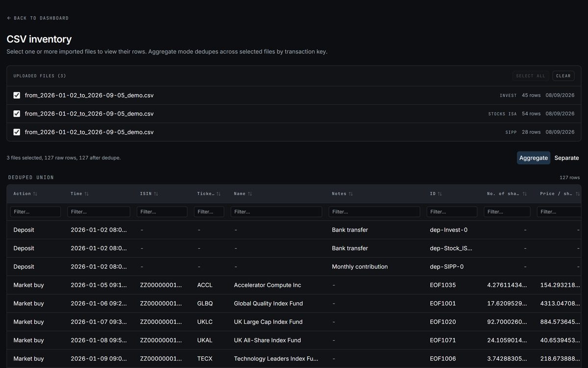The height and width of the screenshot is (368, 588).
Task: Uncheck the STOCKS ISA file checkbox
Action: [x=17, y=114]
